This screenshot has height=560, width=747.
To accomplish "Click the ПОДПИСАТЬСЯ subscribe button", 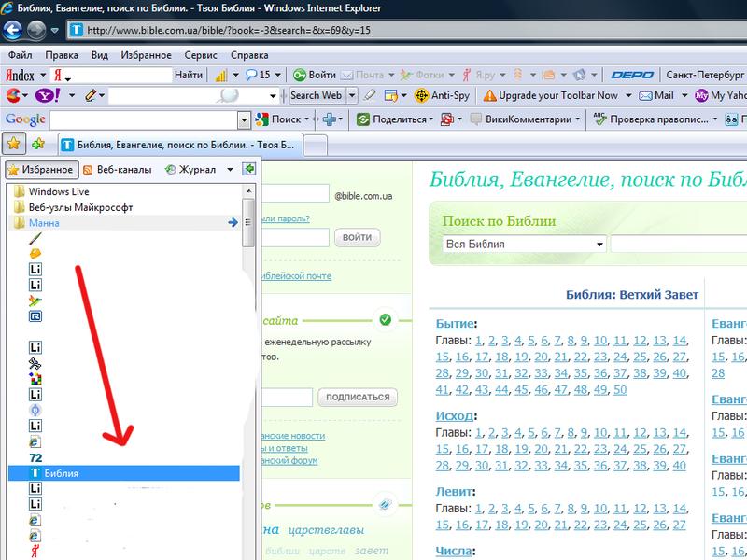I will pyautogui.click(x=358, y=398).
